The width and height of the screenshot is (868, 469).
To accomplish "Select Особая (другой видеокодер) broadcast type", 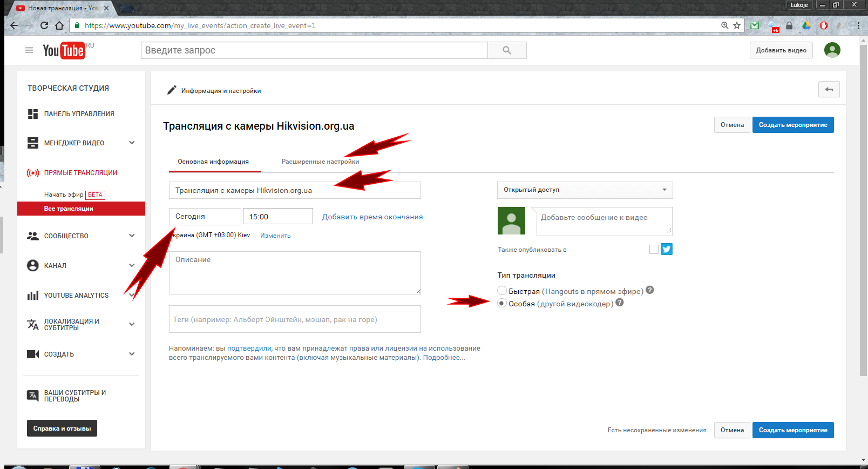I will pos(502,303).
